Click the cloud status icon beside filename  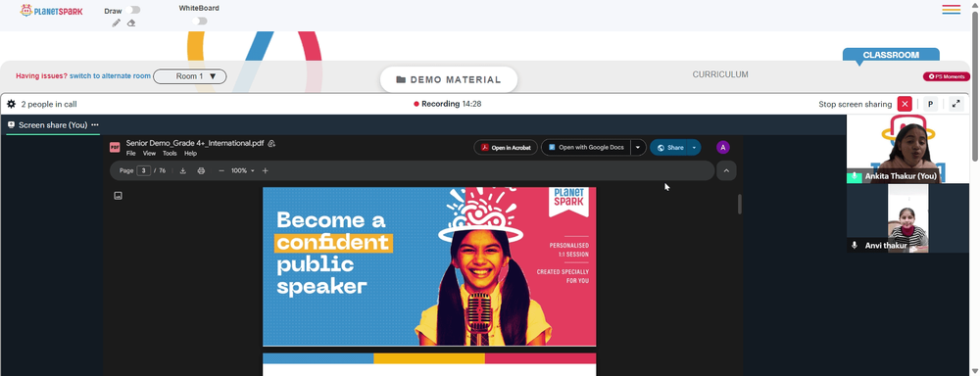[271, 144]
